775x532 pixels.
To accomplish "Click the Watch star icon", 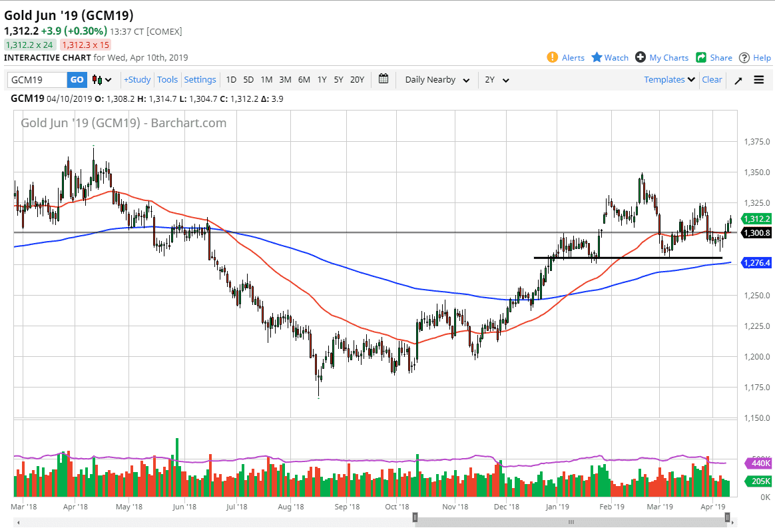I will point(597,57).
